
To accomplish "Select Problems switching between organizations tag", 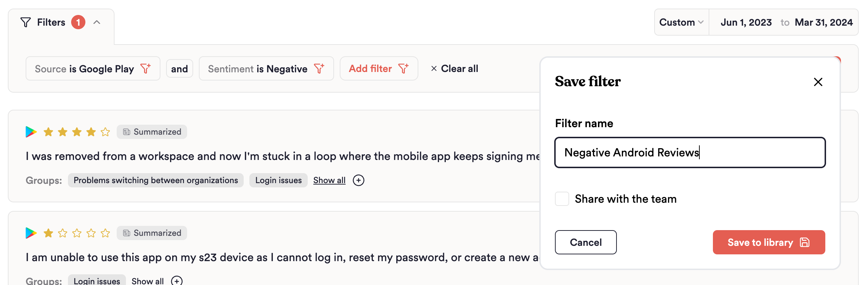I will (x=156, y=180).
